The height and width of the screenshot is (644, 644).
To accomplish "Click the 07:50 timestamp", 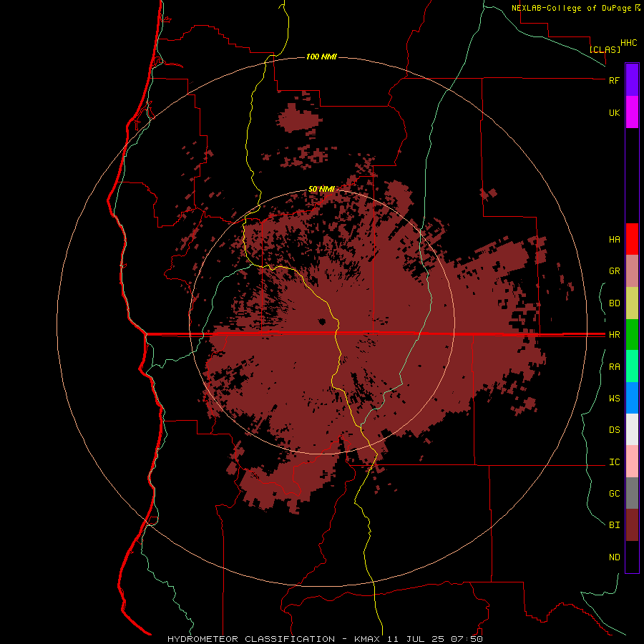I will pyautogui.click(x=467, y=639).
